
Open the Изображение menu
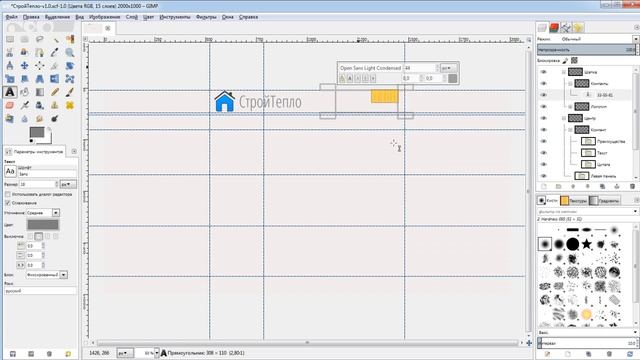click(104, 17)
